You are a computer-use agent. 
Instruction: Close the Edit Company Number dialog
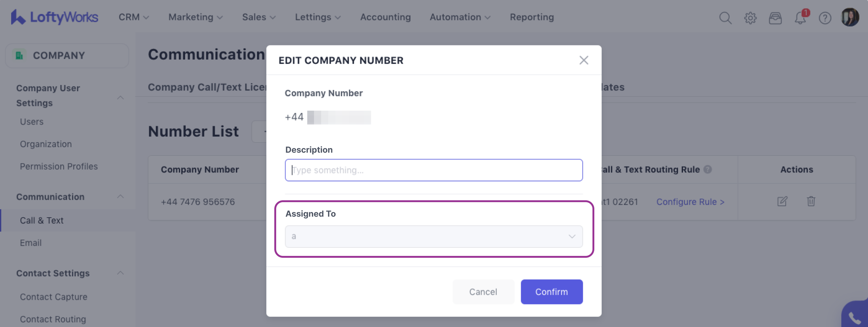pyautogui.click(x=584, y=60)
